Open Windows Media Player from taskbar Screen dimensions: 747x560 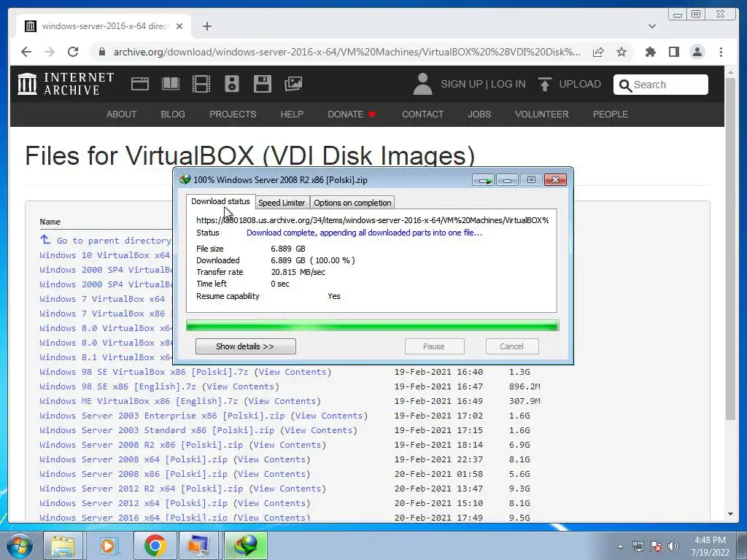(x=108, y=545)
